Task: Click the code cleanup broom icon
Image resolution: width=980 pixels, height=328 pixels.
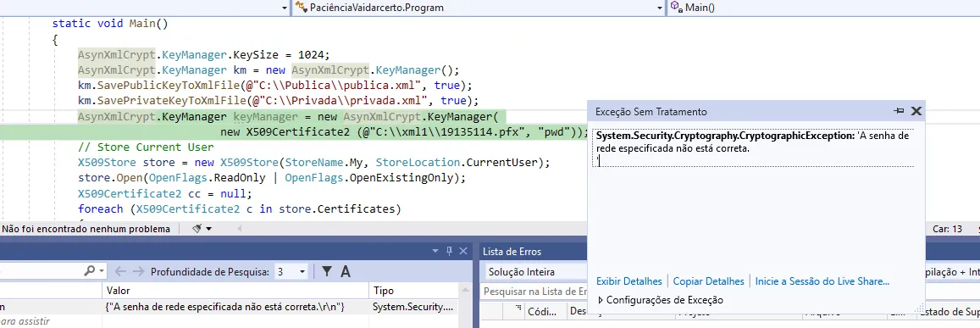Action: [197, 229]
